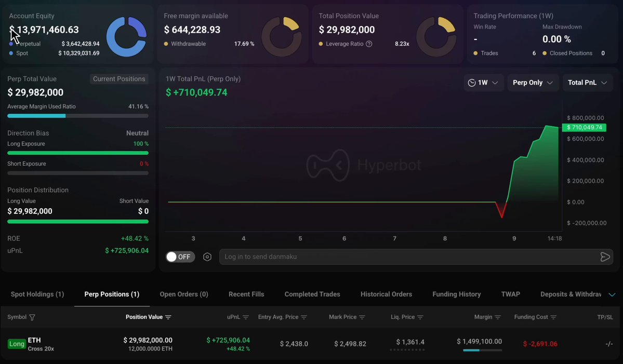This screenshot has height=364, width=623.
Task: Click the Entry Avg. Price sort icon
Action: (304, 317)
